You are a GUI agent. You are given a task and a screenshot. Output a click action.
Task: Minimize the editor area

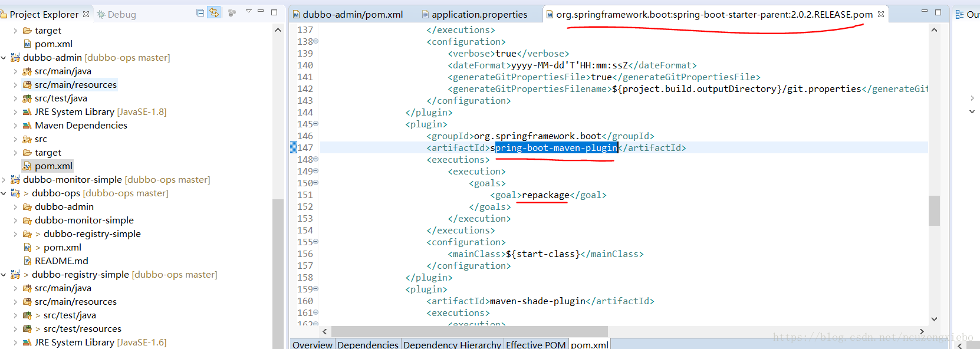925,11
